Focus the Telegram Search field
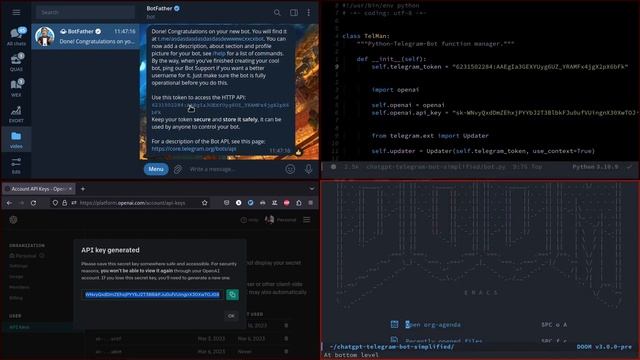This screenshot has width=640, height=360. pos(85,12)
